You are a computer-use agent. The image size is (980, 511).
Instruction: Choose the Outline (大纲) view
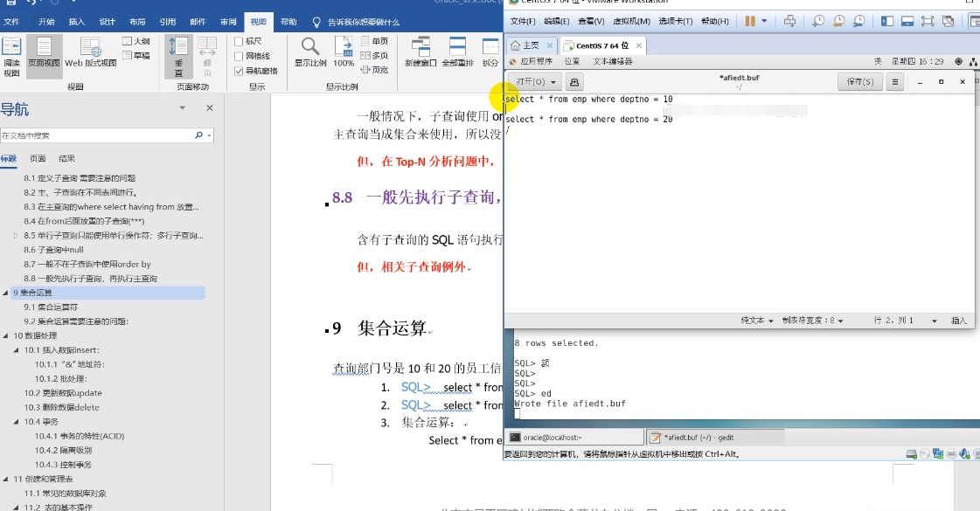click(x=136, y=41)
